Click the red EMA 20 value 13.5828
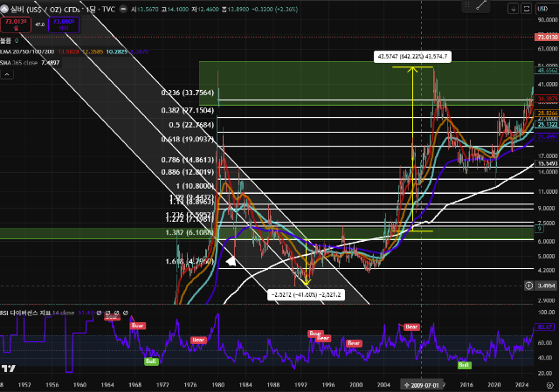 point(68,52)
